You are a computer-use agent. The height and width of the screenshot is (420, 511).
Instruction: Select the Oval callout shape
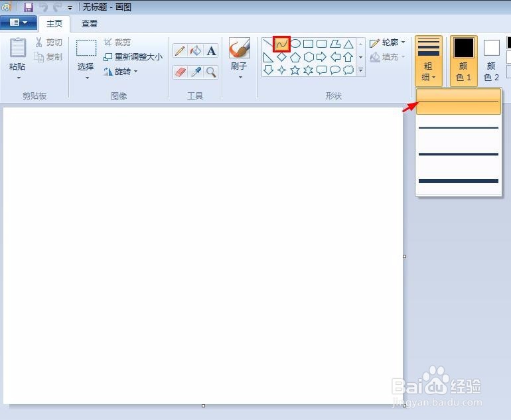click(x=335, y=70)
